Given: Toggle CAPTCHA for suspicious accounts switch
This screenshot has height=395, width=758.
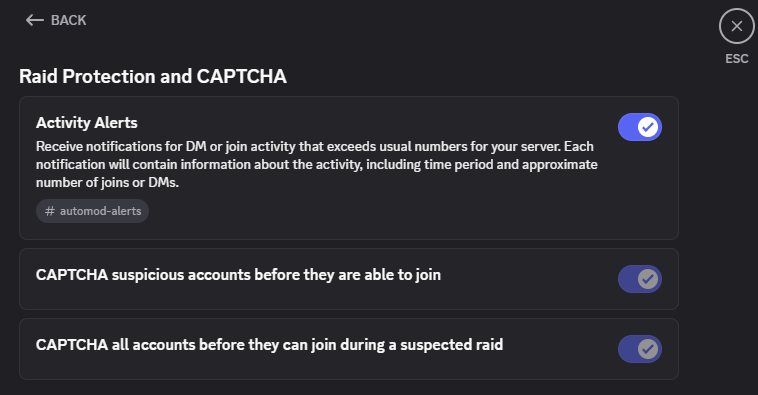Looking at the screenshot, I should 640,279.
